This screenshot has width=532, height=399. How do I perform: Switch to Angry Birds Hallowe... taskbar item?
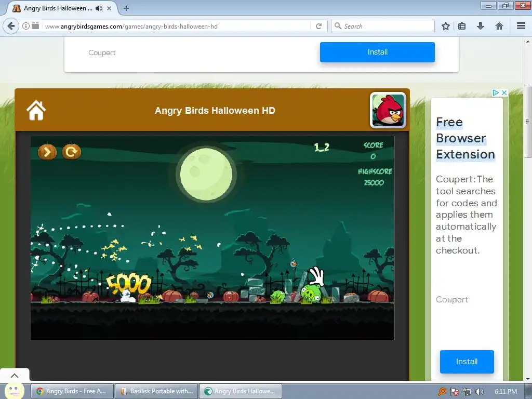click(240, 391)
